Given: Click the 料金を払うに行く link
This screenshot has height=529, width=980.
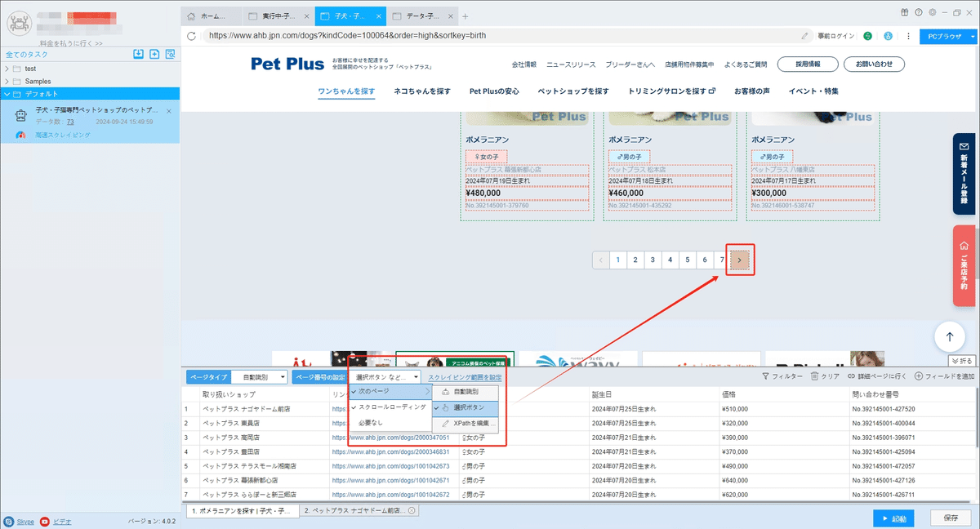Looking at the screenshot, I should tap(71, 43).
